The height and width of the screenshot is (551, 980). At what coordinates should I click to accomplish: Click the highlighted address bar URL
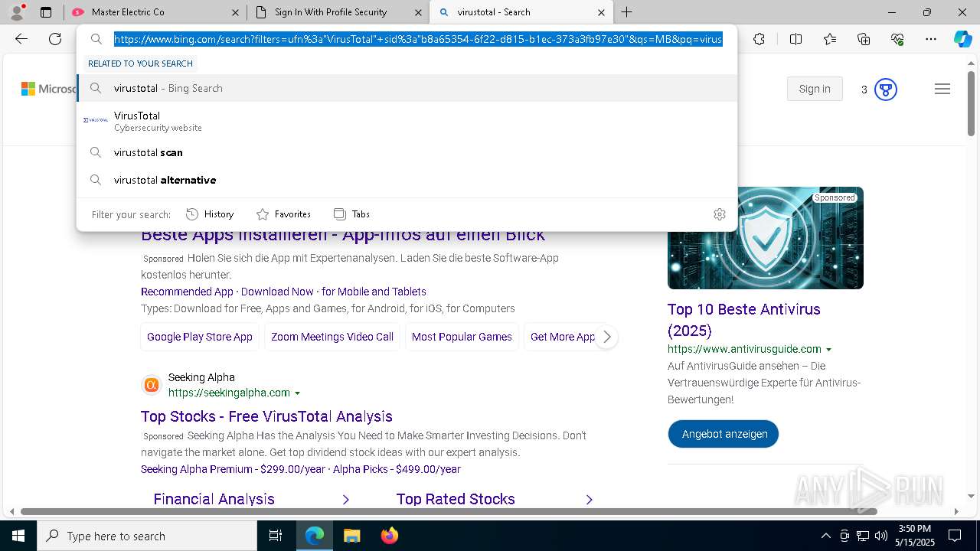coord(418,39)
